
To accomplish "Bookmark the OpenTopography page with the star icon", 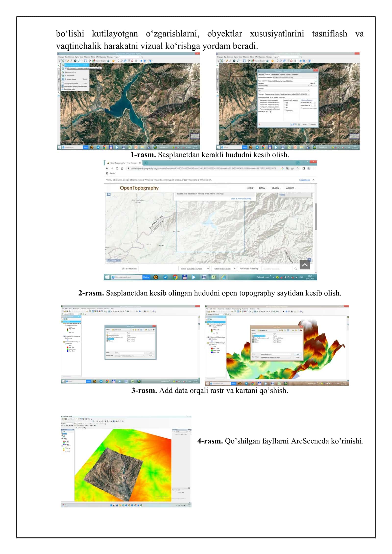I will (x=297, y=169).
